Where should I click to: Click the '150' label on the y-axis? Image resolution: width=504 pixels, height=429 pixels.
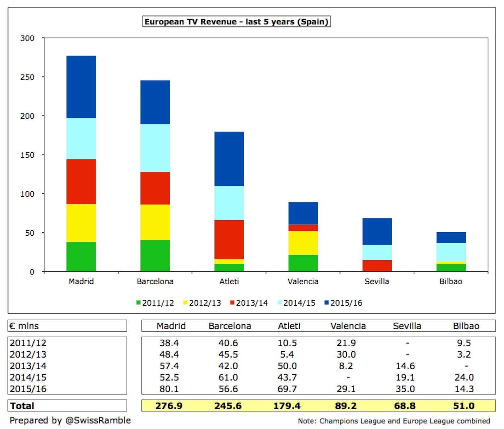pyautogui.click(x=27, y=155)
